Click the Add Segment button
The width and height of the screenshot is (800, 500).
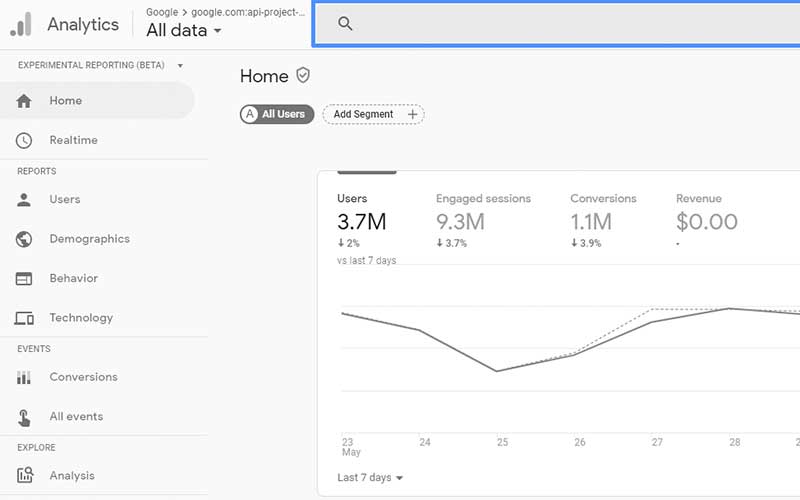coord(373,114)
